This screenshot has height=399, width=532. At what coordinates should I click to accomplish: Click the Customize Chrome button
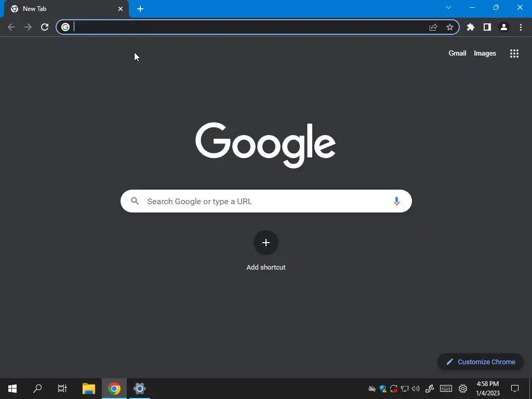click(481, 362)
